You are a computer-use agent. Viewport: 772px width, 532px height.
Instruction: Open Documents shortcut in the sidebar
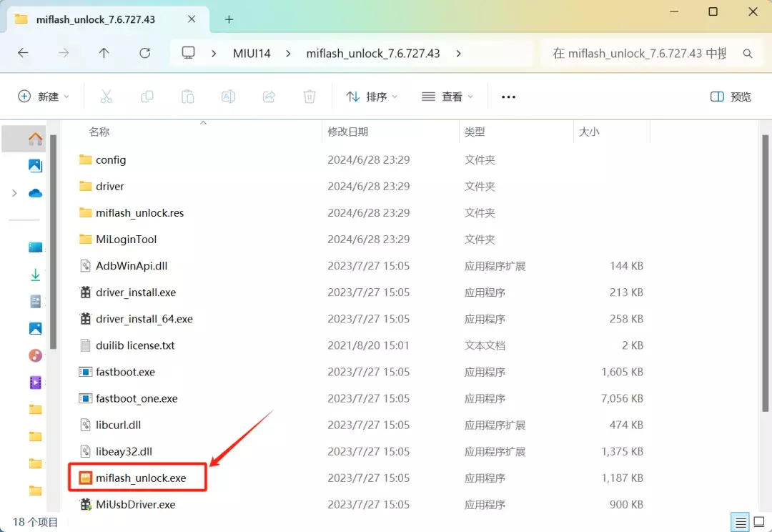tap(35, 302)
